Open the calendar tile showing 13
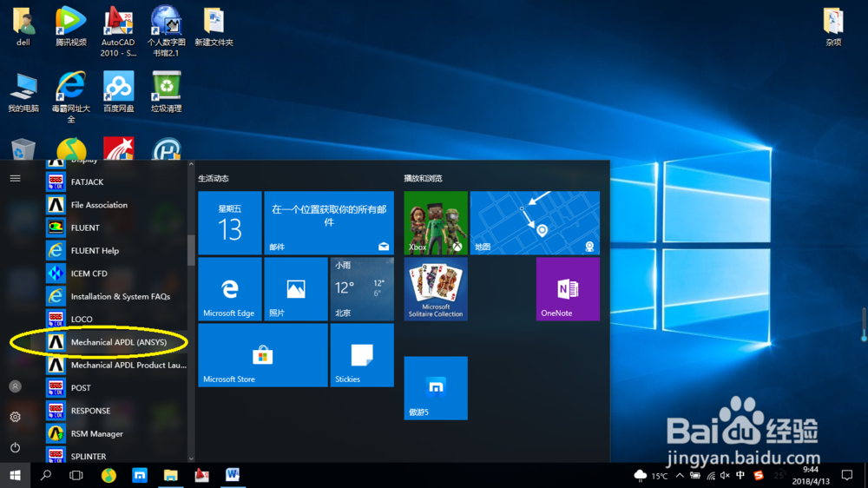The height and width of the screenshot is (488, 868). click(230, 223)
